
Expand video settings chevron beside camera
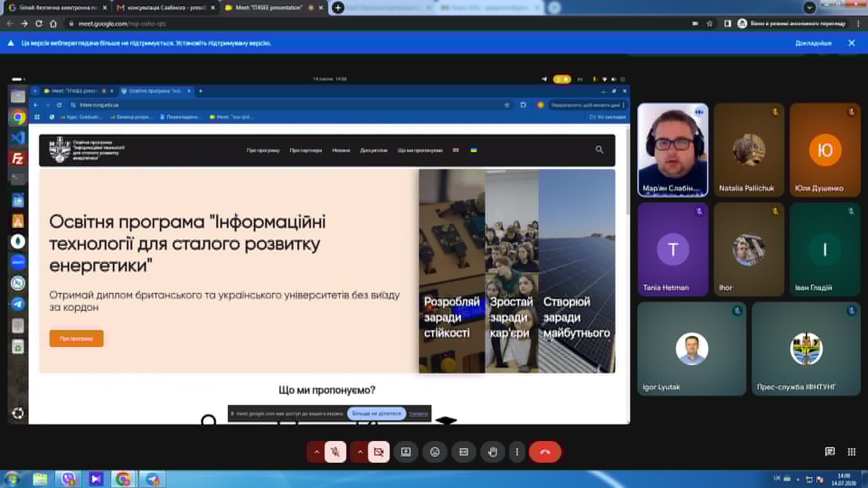(x=360, y=452)
